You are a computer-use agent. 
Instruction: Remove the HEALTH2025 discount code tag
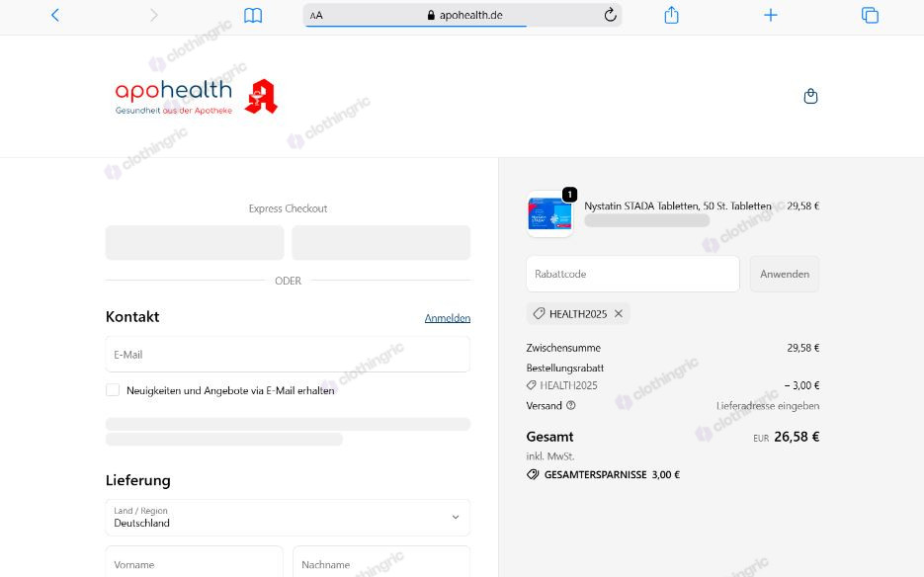pyautogui.click(x=619, y=313)
